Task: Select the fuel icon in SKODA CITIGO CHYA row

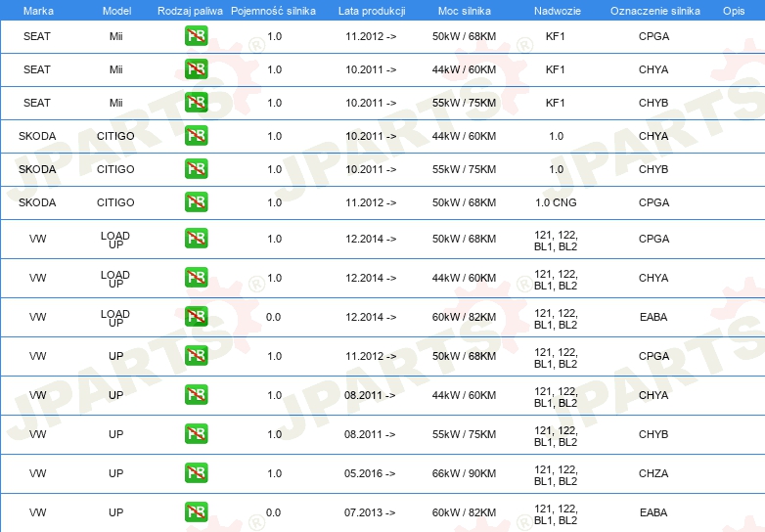Action: pos(196,136)
